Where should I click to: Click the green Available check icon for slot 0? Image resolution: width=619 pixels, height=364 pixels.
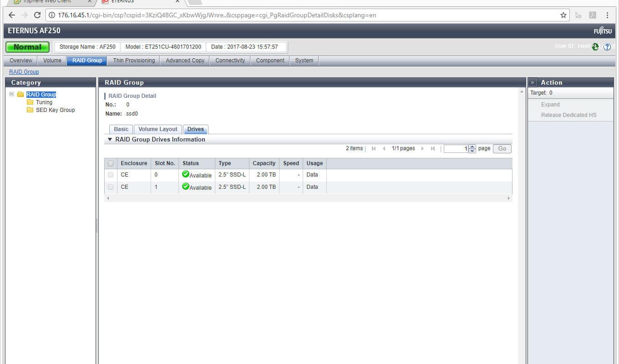coord(185,174)
